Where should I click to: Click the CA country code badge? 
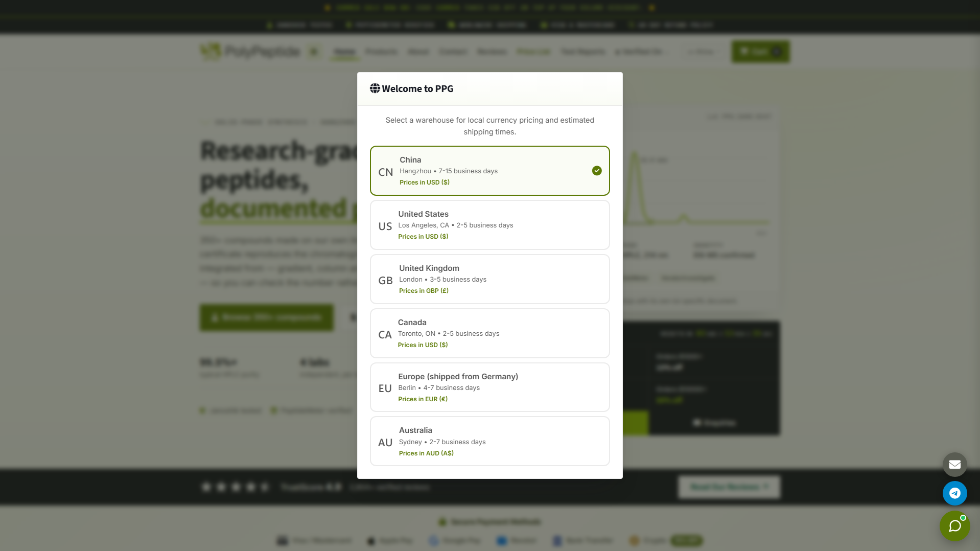[385, 335]
